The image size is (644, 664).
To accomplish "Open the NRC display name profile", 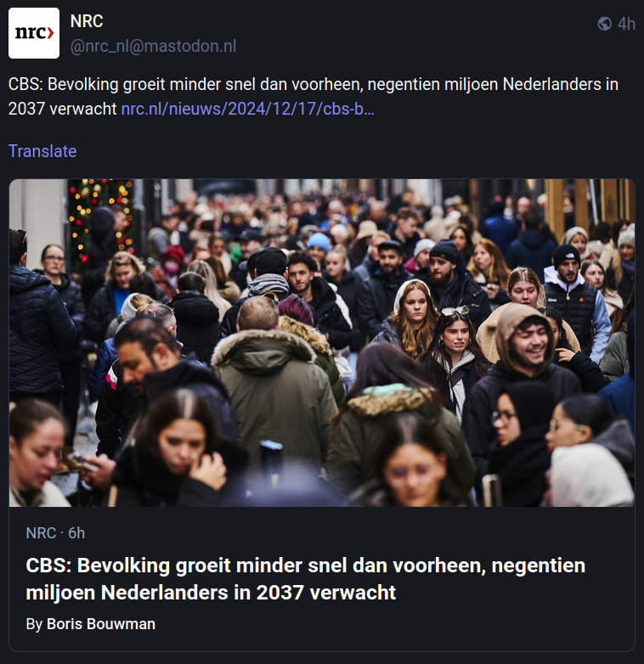I will (87, 21).
